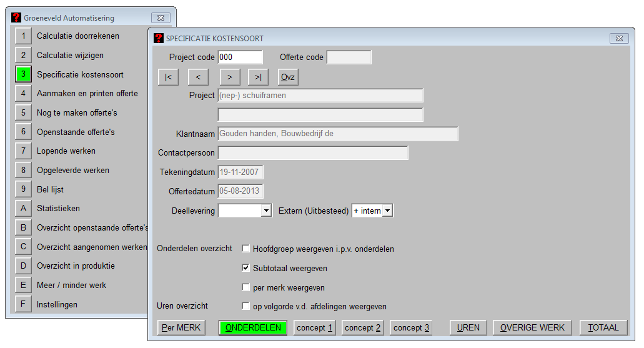Open menu button A Statistieken
Image resolution: width=644 pixels, height=348 pixels.
pos(23,209)
